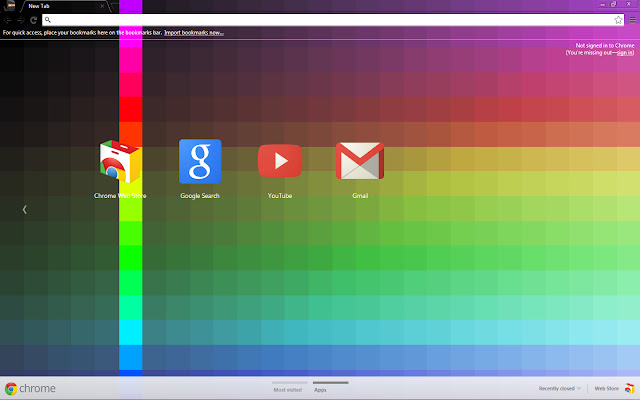This screenshot has height=400, width=640.
Task: Open the Chrome hamburger menu
Action: (632, 20)
